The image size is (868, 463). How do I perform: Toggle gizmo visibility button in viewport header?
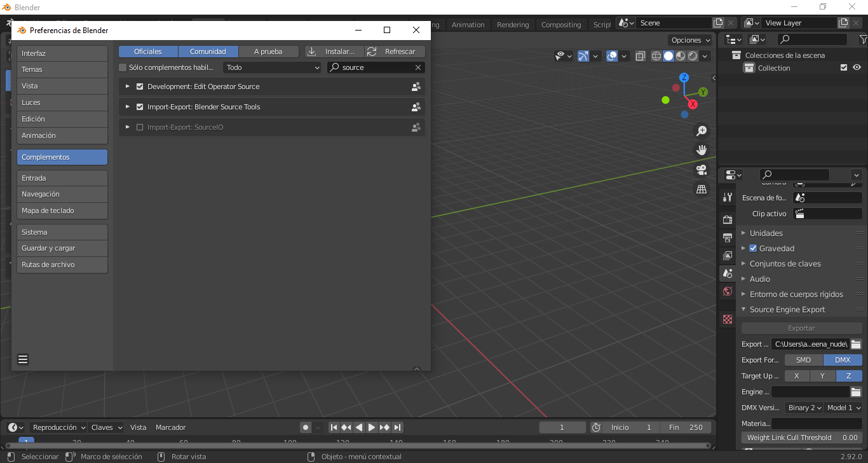tap(583, 56)
